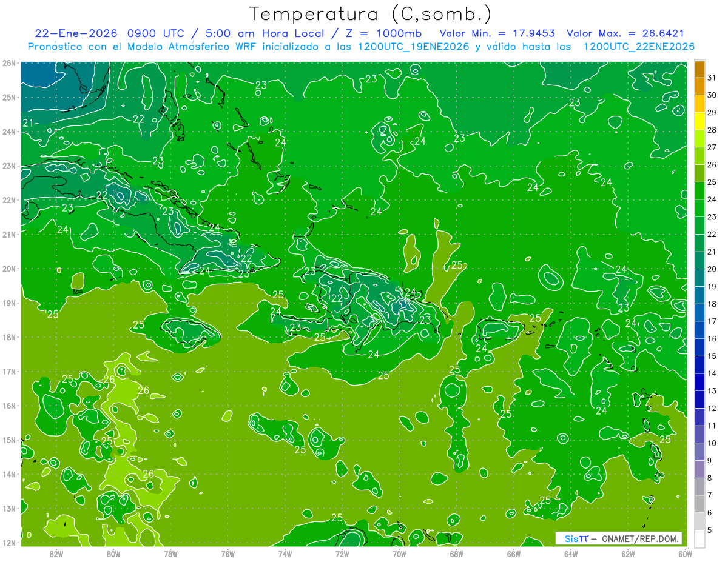728x562 pixels.
Task: Click the '82W' longitude axis label
Action: click(x=56, y=554)
